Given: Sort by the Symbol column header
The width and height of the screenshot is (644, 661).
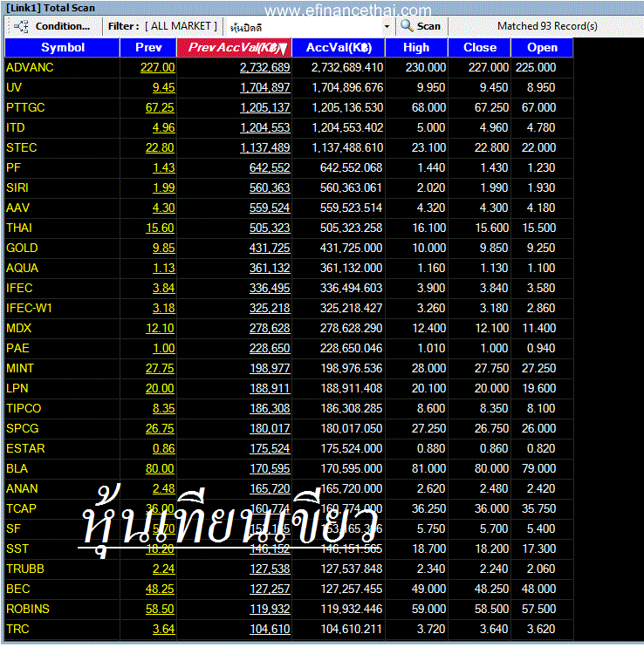Looking at the screenshot, I should point(63,48).
